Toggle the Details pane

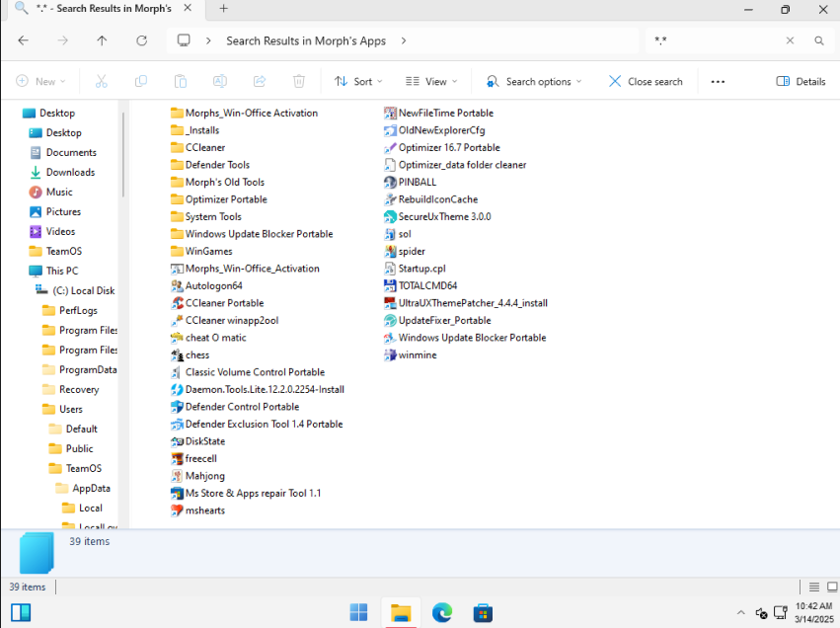pos(801,81)
